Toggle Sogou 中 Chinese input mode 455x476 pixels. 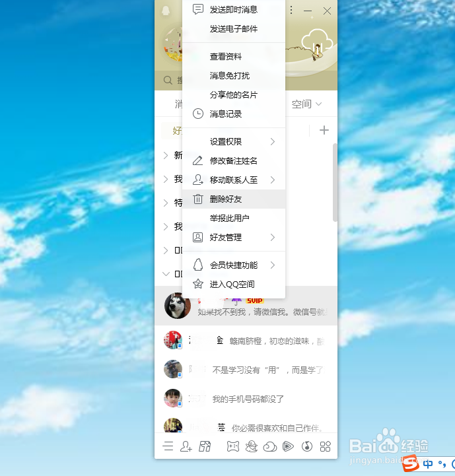(x=428, y=463)
